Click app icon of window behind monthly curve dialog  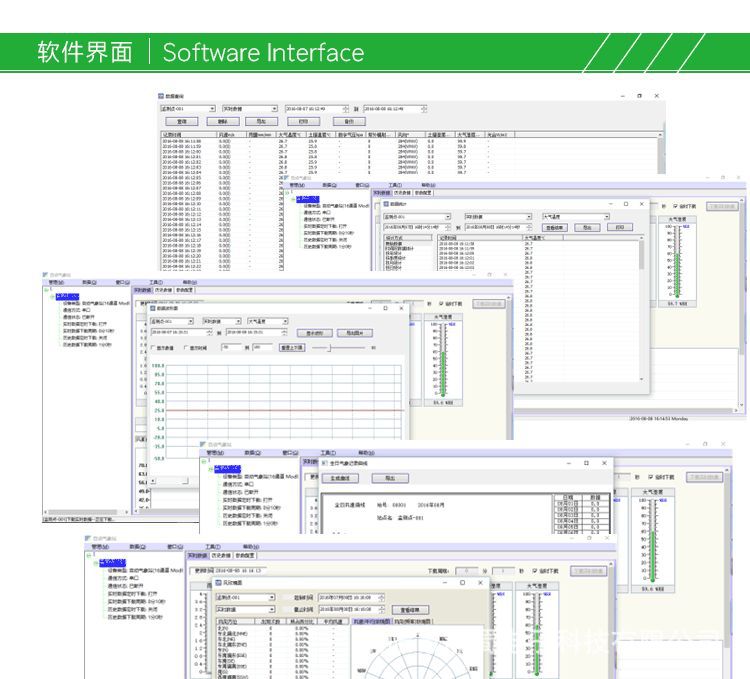pos(203,444)
